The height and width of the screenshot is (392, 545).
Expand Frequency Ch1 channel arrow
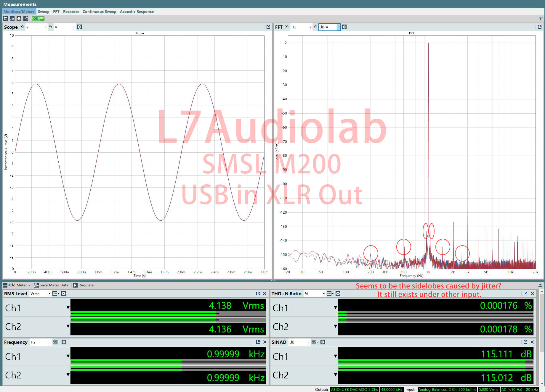tap(68, 356)
